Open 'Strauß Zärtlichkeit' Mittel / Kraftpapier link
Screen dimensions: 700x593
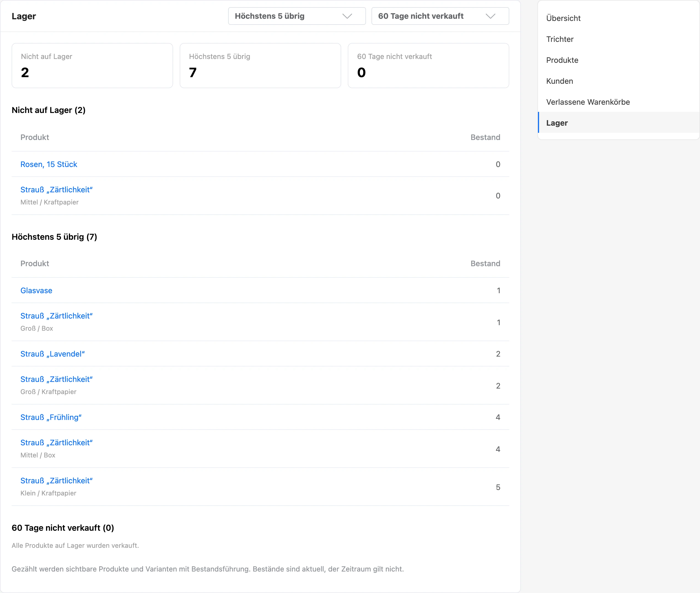[x=56, y=190]
